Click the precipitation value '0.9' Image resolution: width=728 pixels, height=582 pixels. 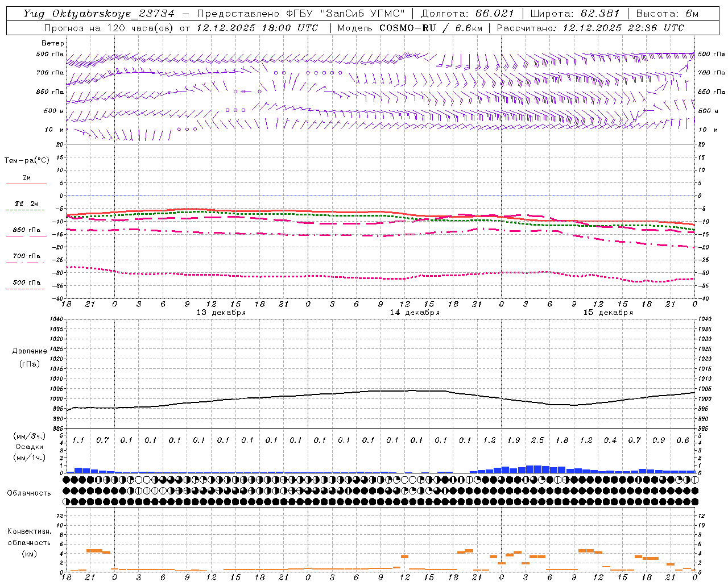[x=659, y=440]
